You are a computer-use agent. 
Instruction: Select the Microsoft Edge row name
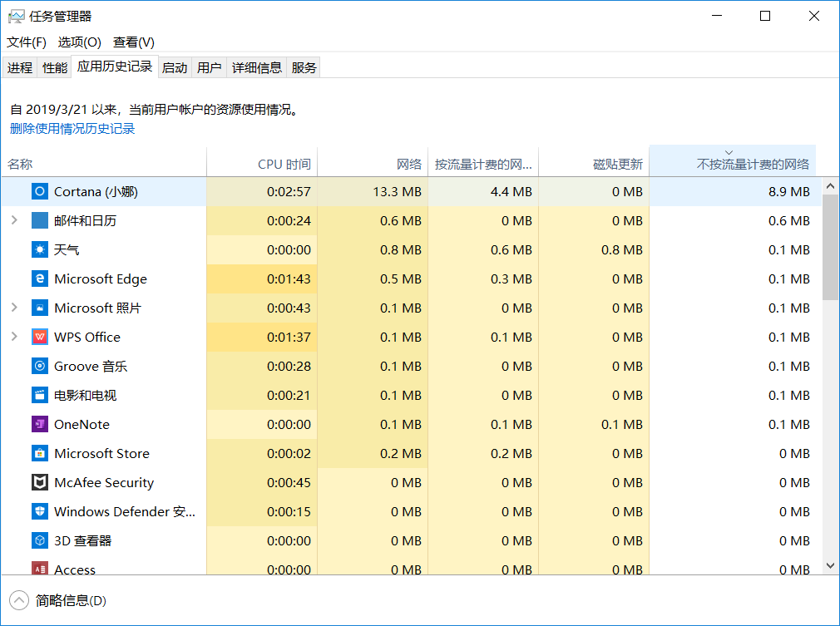pos(100,279)
